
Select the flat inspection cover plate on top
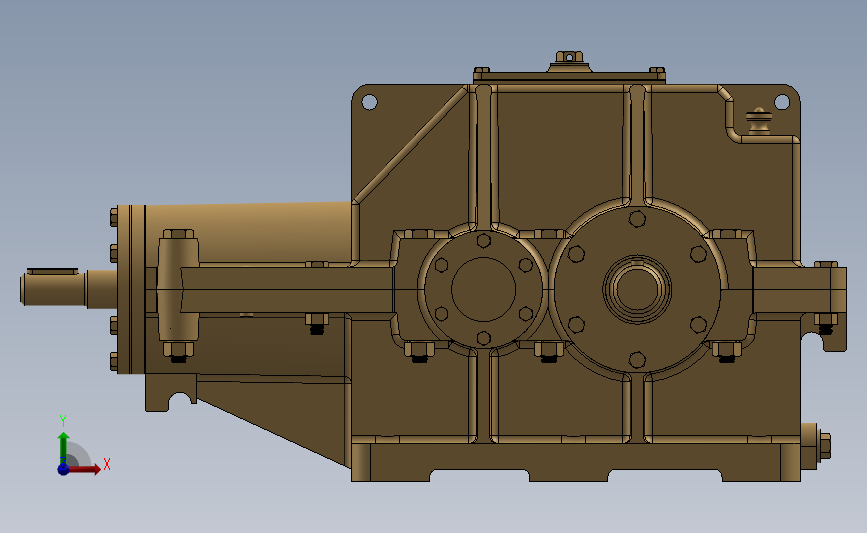569,77
